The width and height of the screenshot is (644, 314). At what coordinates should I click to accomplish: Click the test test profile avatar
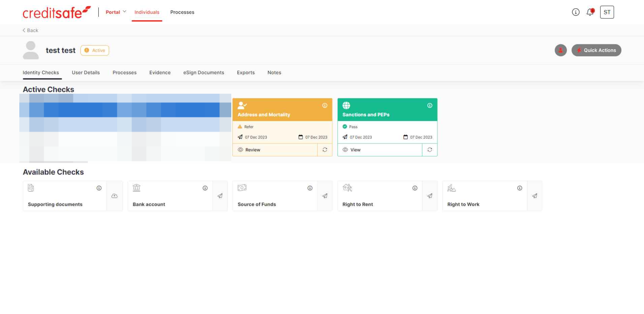coord(31,50)
